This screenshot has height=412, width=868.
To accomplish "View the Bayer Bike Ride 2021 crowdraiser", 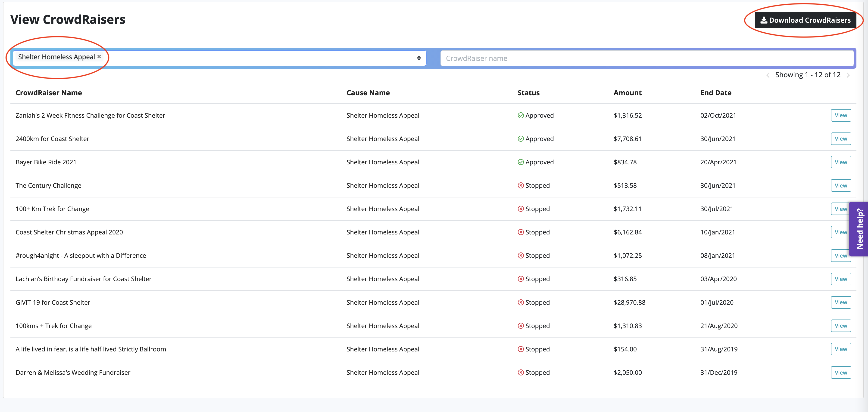I will (841, 162).
